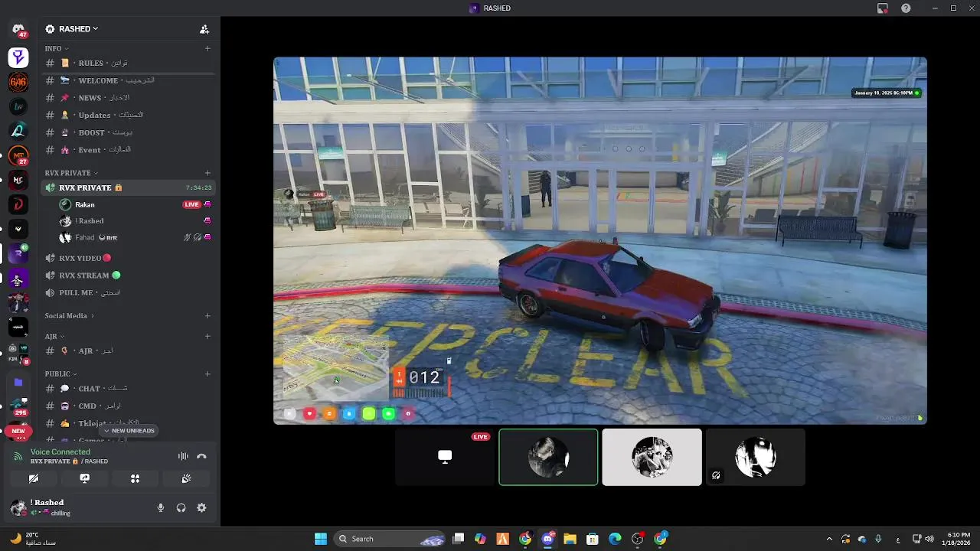
Task: Open ! Rashed in the voice member list
Action: click(135, 221)
